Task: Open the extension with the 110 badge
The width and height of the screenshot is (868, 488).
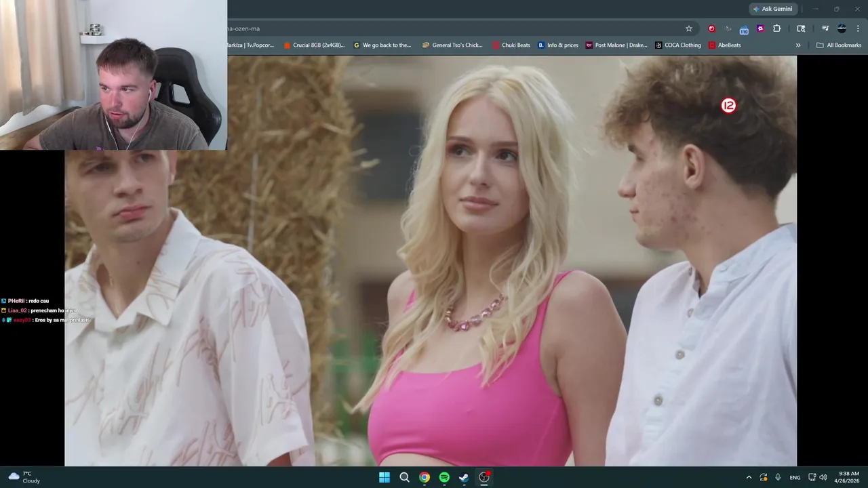Action: pos(743,29)
